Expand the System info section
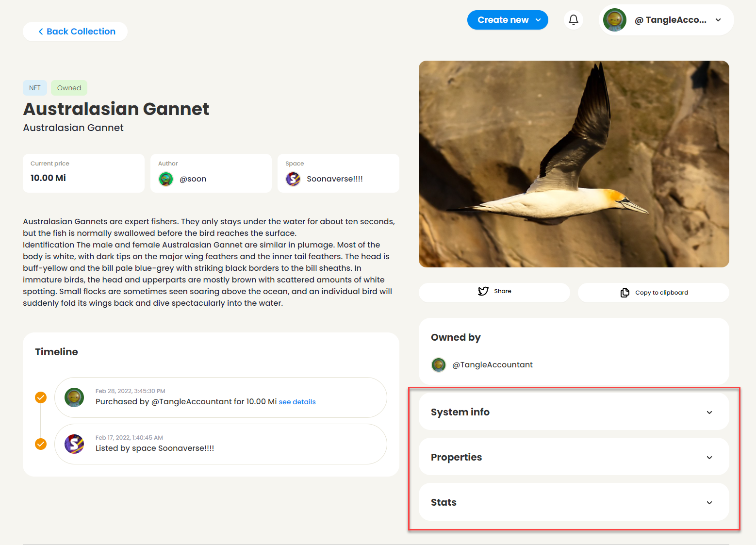This screenshot has height=545, width=756. pyautogui.click(x=574, y=412)
